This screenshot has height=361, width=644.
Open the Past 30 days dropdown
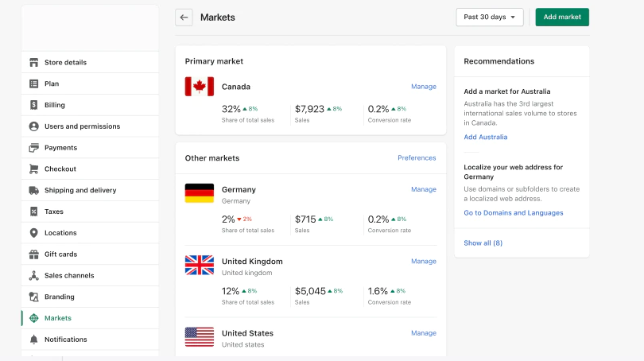coord(489,17)
